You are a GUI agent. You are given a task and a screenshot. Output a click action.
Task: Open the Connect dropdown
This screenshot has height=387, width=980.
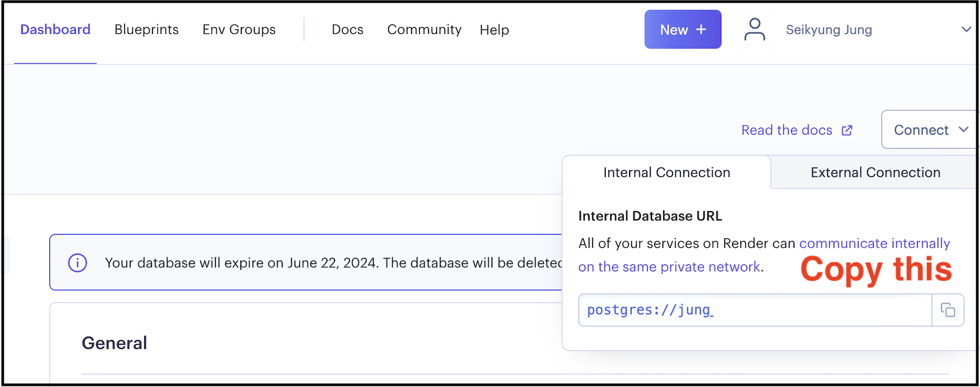tap(921, 130)
